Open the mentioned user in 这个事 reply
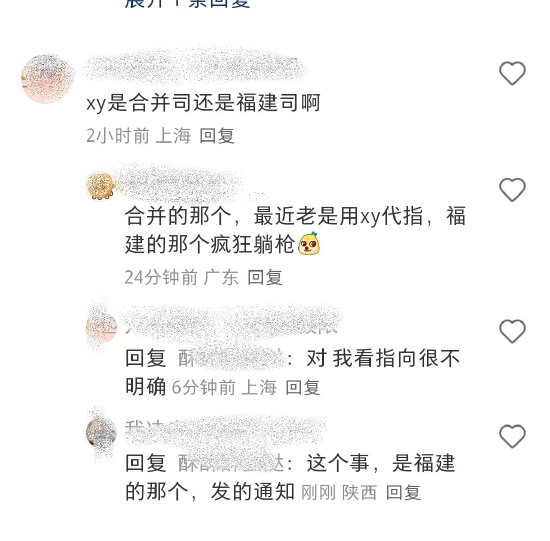This screenshot has height=541, width=550. coord(231,463)
